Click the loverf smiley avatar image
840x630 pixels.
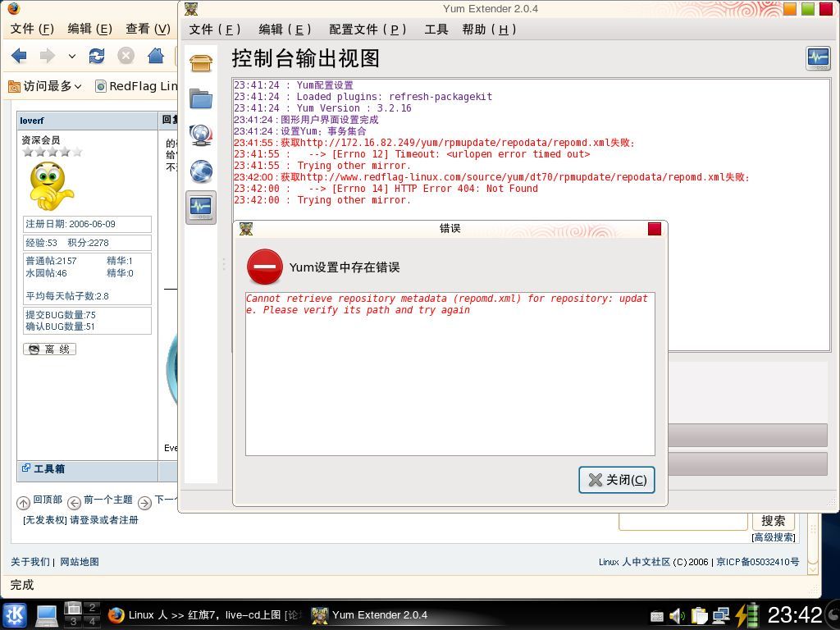[x=51, y=186]
